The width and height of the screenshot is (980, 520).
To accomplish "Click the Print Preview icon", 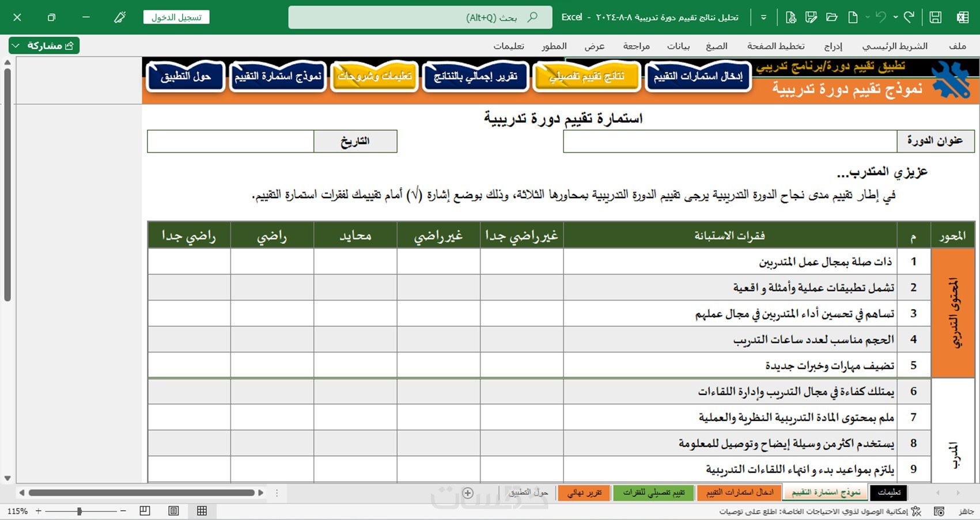I will click(790, 17).
